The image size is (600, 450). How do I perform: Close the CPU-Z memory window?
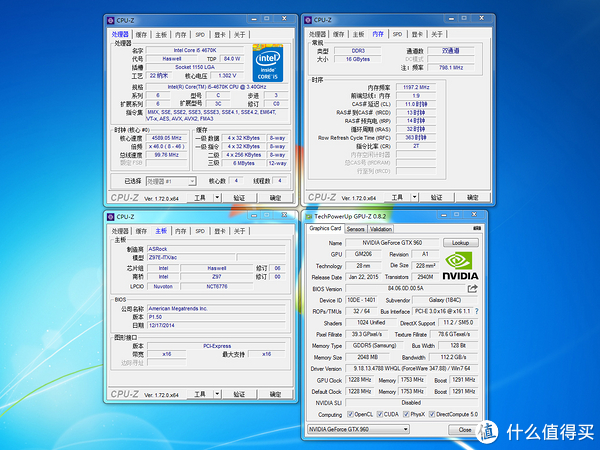tap(481, 18)
